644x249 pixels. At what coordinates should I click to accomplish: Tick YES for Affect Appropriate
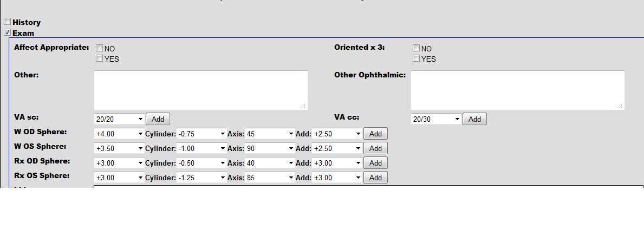(x=100, y=58)
